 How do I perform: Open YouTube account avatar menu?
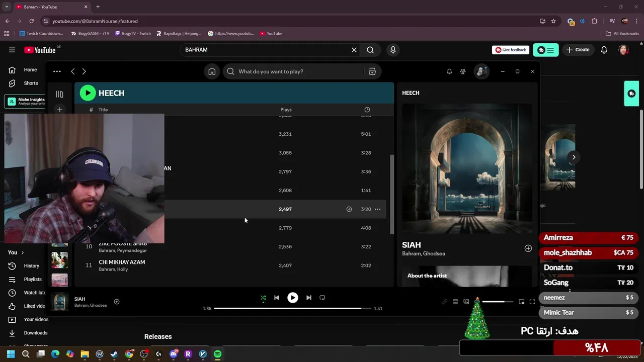[x=624, y=50]
